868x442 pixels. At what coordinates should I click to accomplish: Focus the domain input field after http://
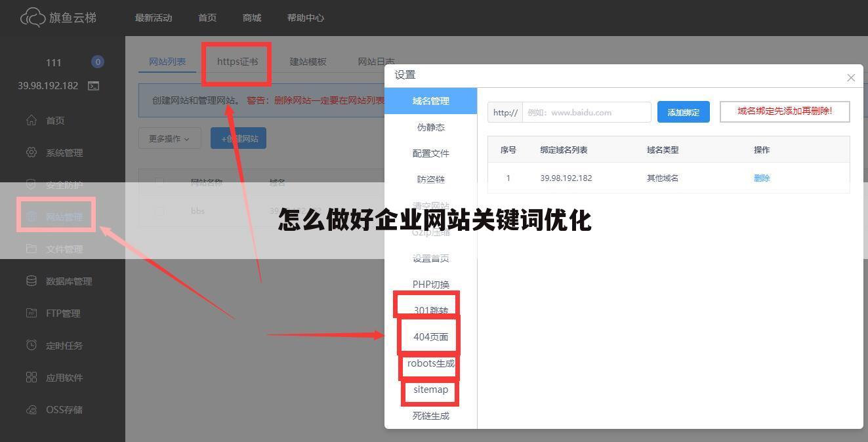coord(587,112)
